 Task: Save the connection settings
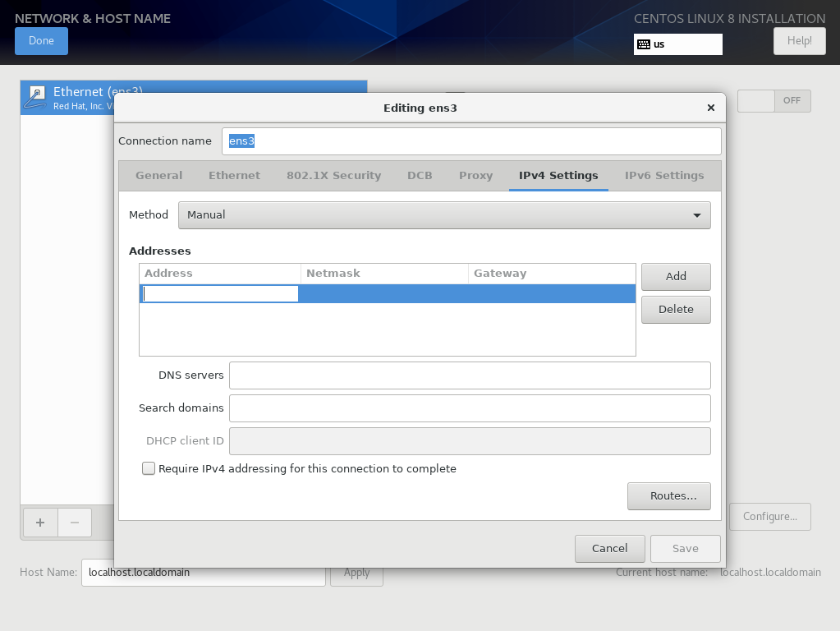coord(685,549)
